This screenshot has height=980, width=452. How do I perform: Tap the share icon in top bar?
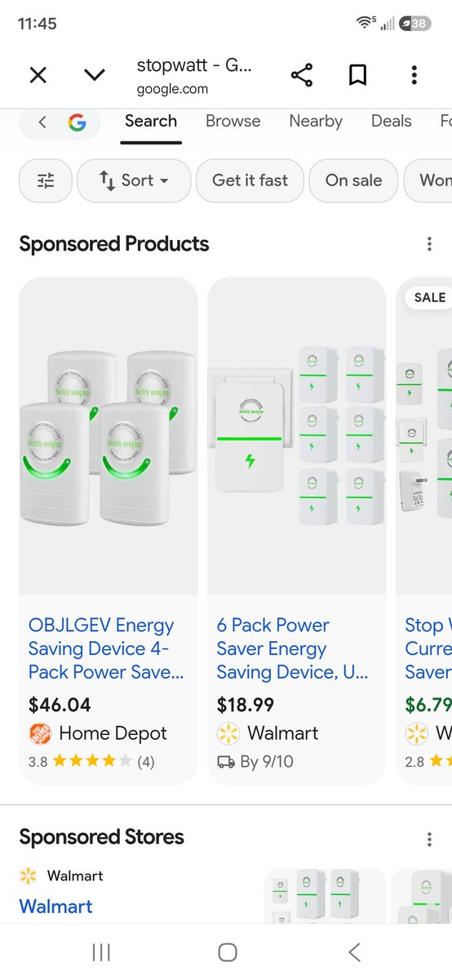(x=302, y=76)
